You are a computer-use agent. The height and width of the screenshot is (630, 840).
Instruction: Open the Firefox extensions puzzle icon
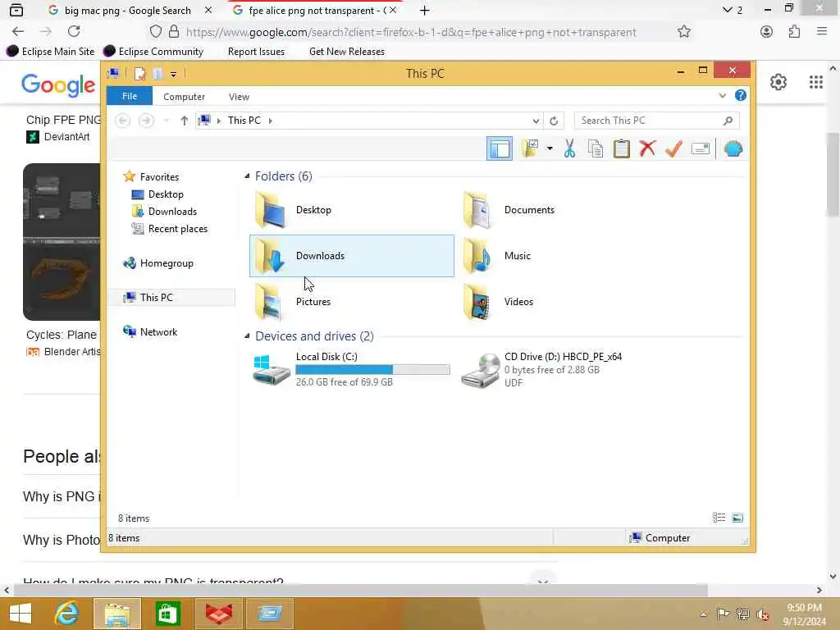click(x=794, y=32)
